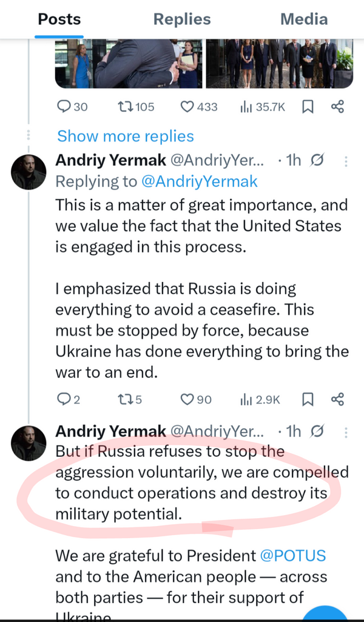Like the ceasefire post with 90 likes
Image resolution: width=364 pixels, height=622 pixels.
187,399
